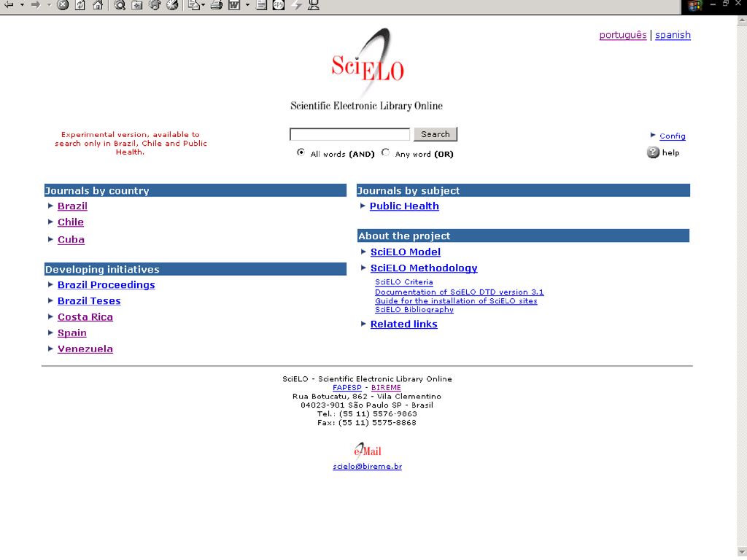
Task: Open the SciELO Bibliography link
Action: point(414,309)
